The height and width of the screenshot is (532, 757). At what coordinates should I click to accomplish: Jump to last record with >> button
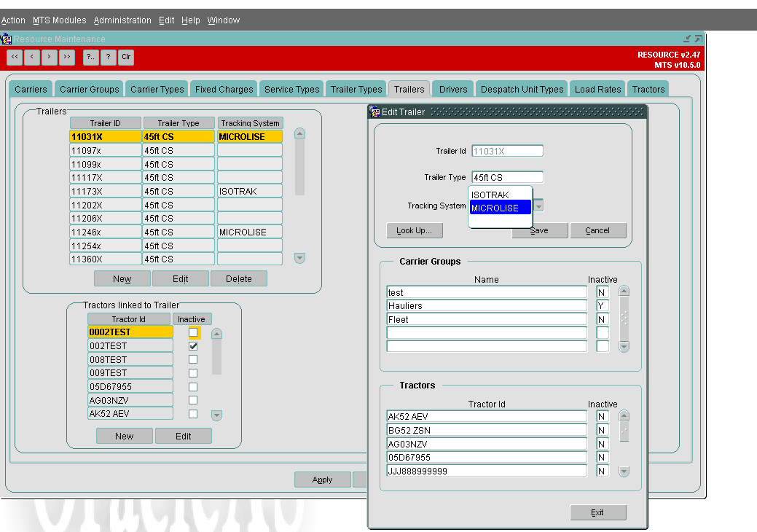click(x=66, y=57)
